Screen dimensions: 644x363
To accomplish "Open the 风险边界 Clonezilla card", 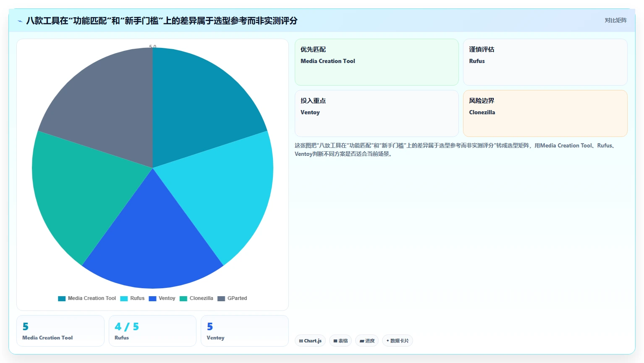I will [545, 113].
